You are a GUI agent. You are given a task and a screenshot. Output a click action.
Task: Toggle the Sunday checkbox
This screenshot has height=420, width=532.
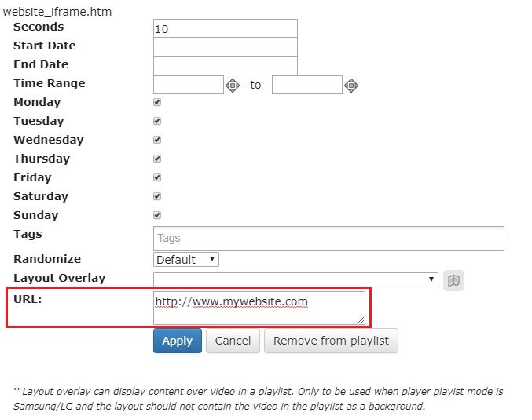click(157, 215)
